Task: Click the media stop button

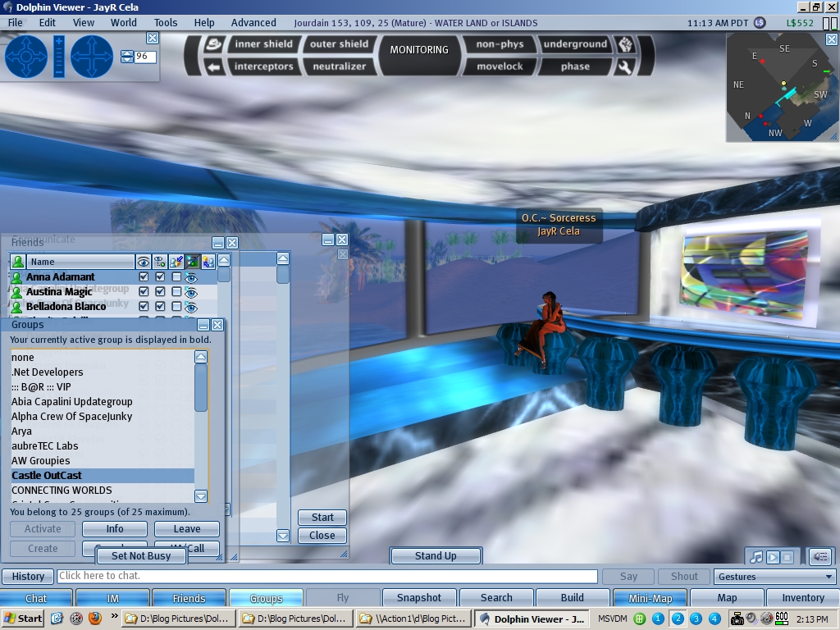Action: click(x=787, y=557)
